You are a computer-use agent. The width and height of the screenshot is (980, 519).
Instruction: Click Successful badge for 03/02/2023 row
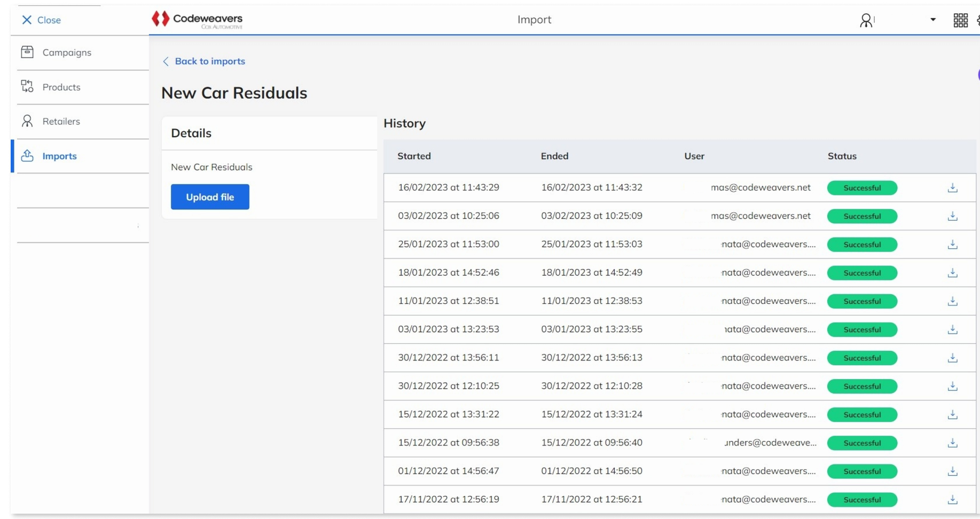click(862, 216)
